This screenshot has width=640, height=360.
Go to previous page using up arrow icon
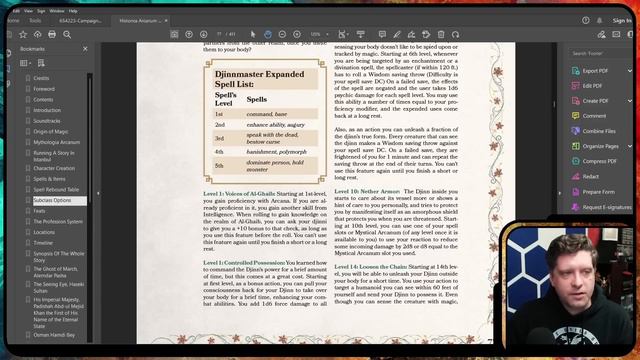[189, 34]
